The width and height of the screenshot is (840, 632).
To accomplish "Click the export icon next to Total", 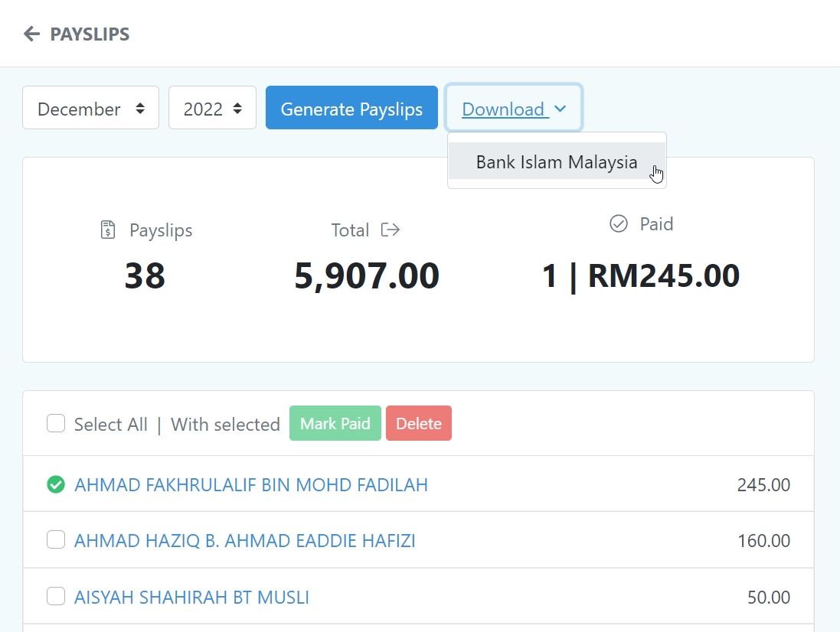I will [390, 230].
